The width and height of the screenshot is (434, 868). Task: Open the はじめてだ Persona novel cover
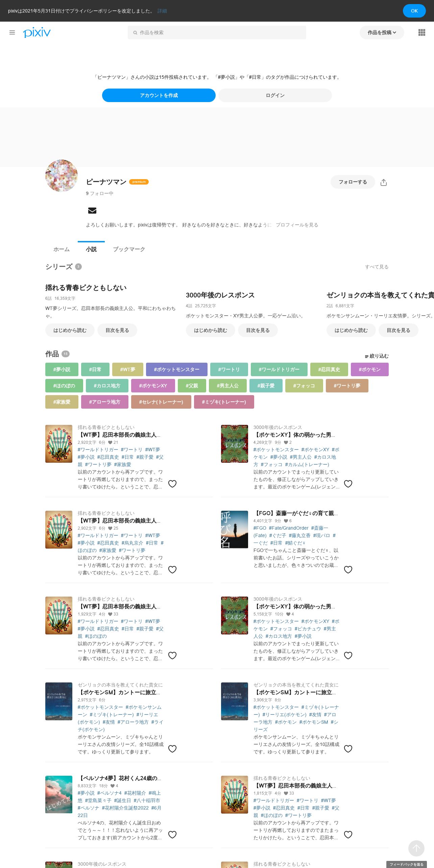click(59, 794)
